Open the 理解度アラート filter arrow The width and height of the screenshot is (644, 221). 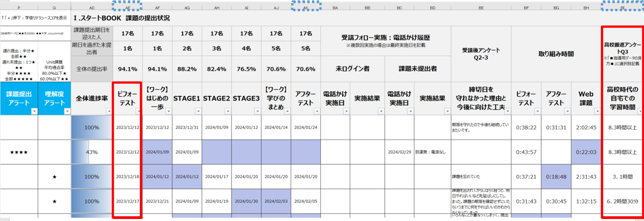(x=67, y=111)
